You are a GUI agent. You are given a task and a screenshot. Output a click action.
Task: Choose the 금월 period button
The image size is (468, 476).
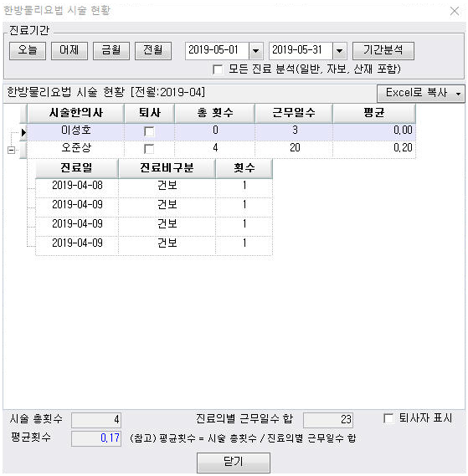(111, 51)
